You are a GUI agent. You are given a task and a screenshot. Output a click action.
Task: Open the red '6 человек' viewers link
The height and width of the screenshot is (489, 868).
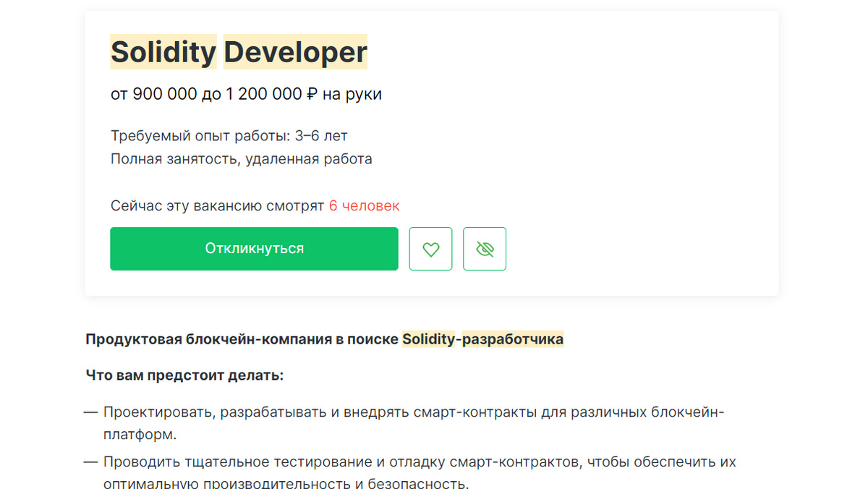coord(365,205)
